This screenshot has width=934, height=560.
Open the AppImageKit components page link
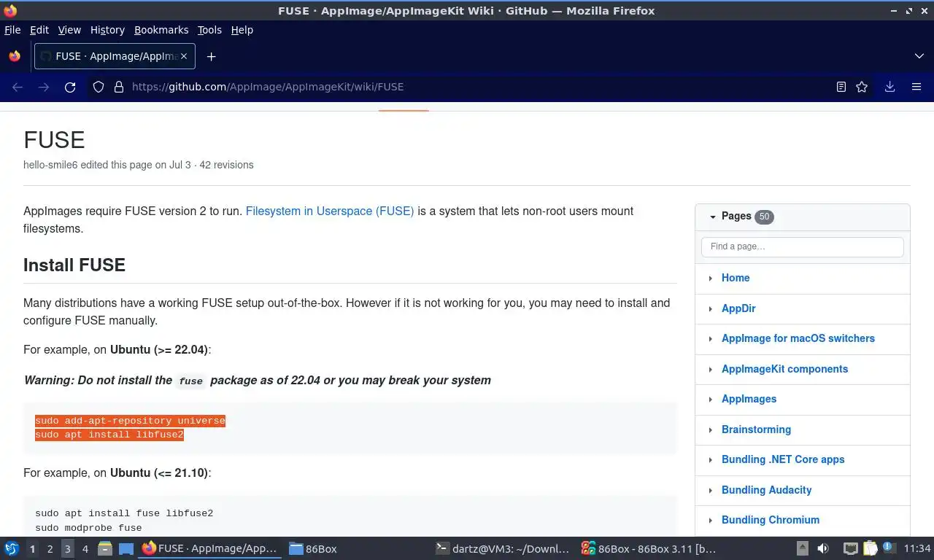pyautogui.click(x=784, y=369)
